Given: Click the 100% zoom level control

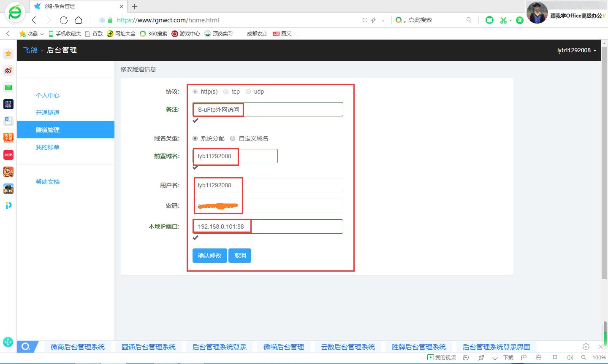Looking at the screenshot, I should (598, 357).
